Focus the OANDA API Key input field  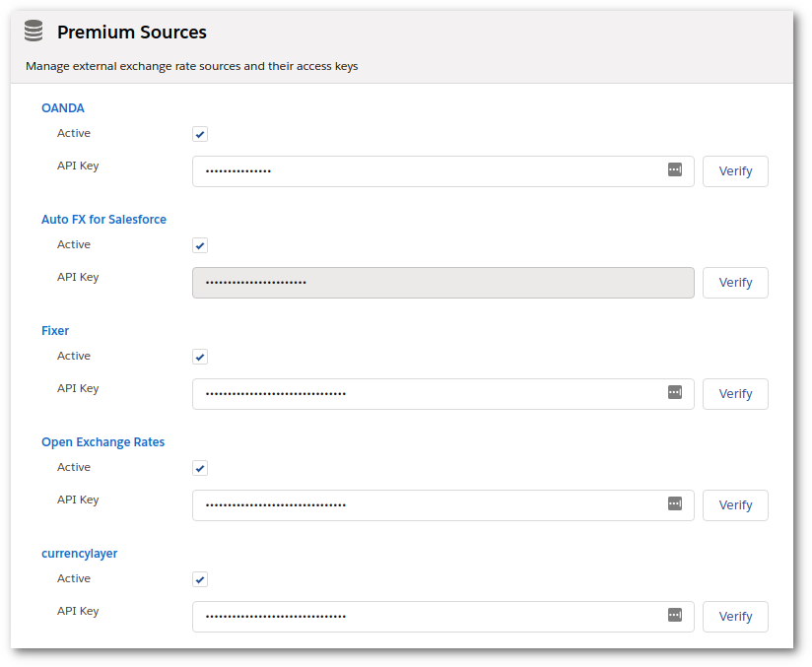pos(442,171)
